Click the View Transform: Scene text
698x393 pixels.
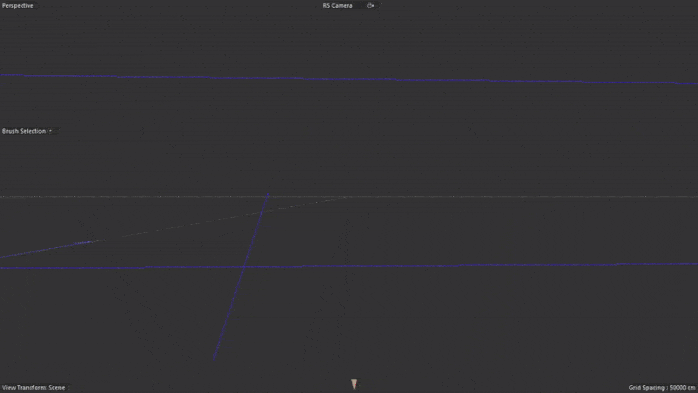coord(34,388)
